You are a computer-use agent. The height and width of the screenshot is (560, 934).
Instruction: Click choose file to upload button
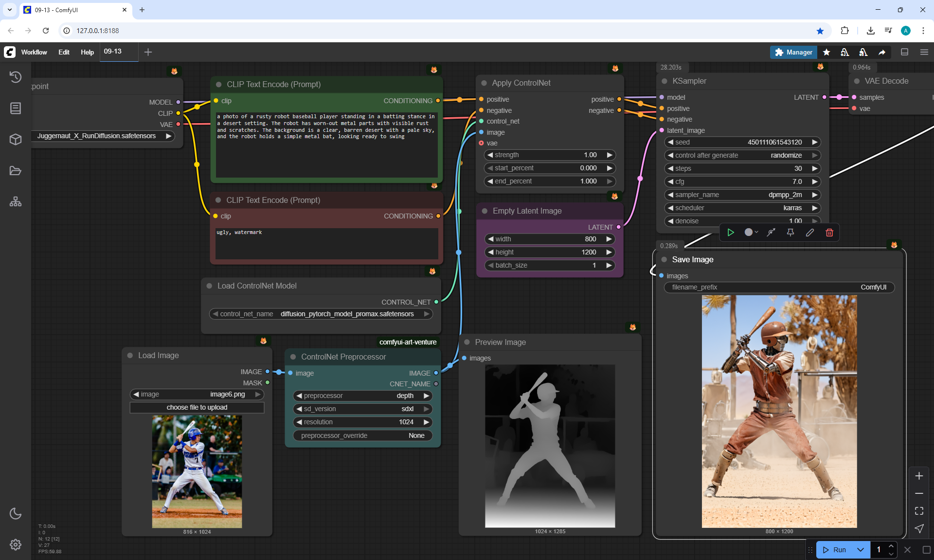[x=197, y=407]
